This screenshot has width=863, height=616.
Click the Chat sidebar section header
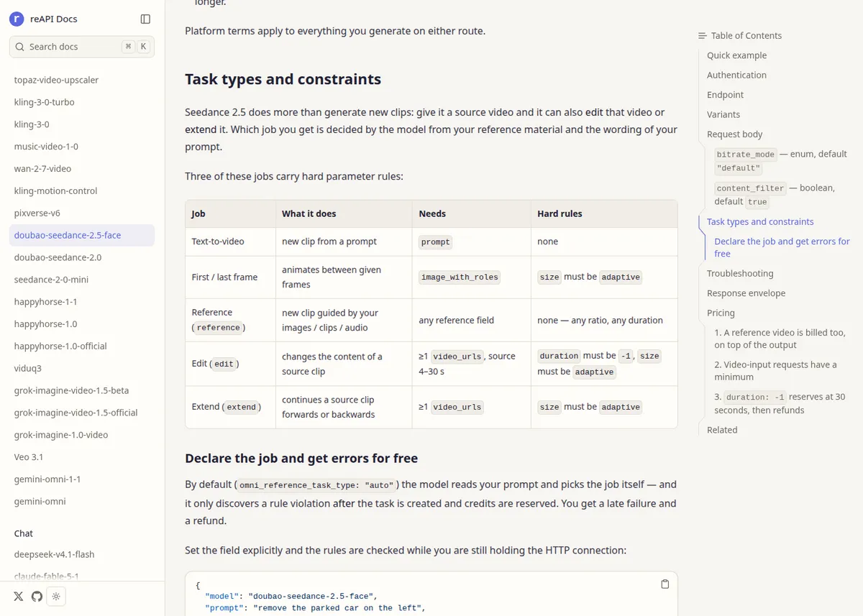[x=24, y=533]
